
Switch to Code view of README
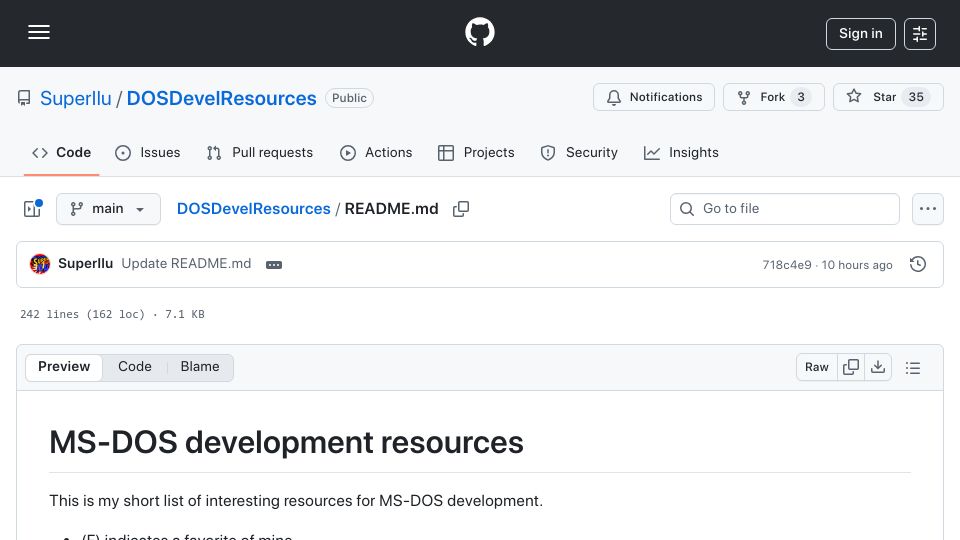135,367
